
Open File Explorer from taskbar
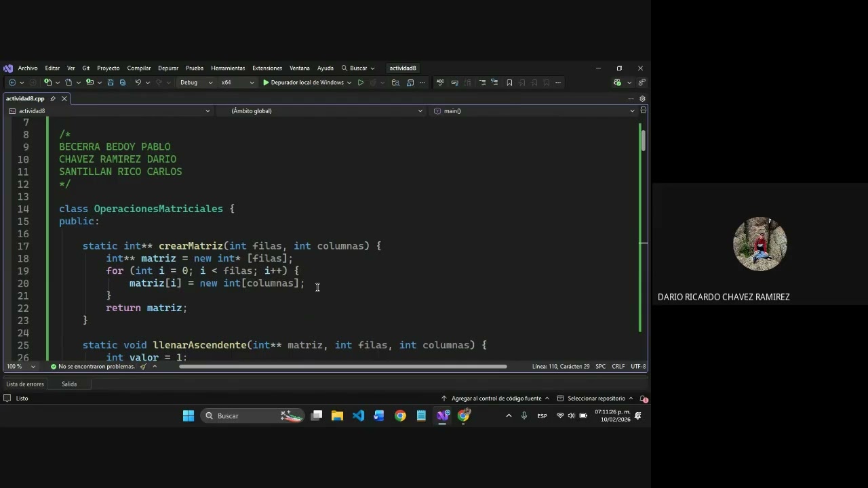pos(337,415)
